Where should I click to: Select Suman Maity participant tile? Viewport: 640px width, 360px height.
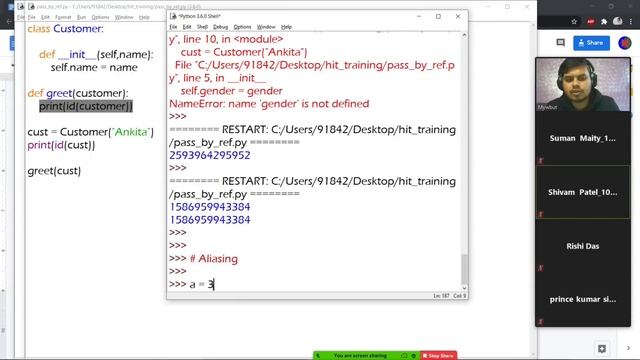pyautogui.click(x=583, y=138)
